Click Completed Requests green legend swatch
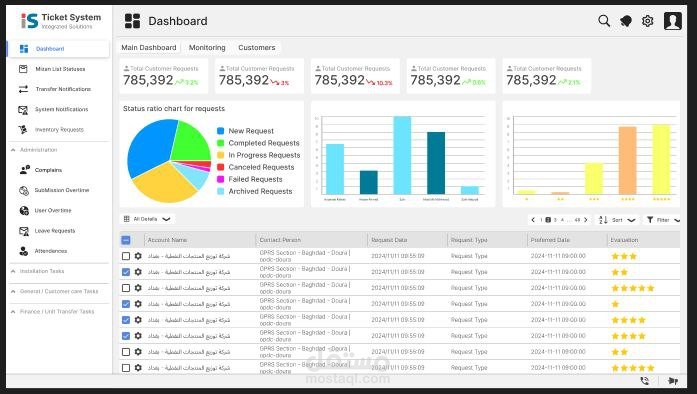Viewport: 697px width, 394px height. (x=220, y=143)
